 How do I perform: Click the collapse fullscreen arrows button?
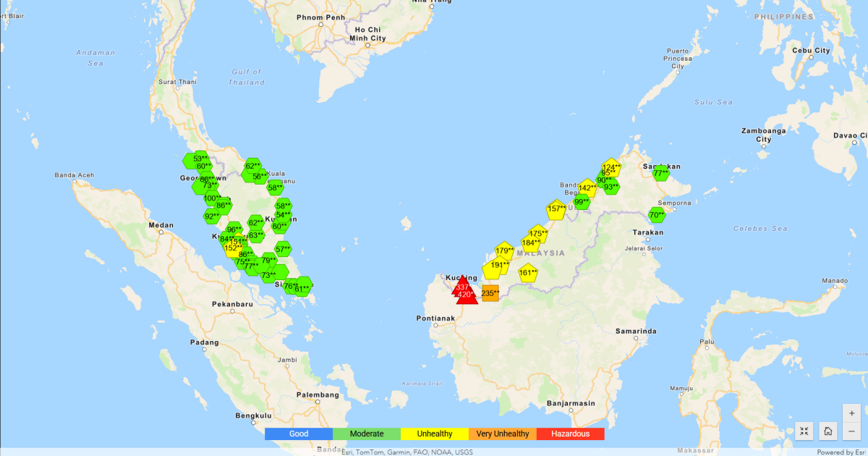click(x=804, y=431)
